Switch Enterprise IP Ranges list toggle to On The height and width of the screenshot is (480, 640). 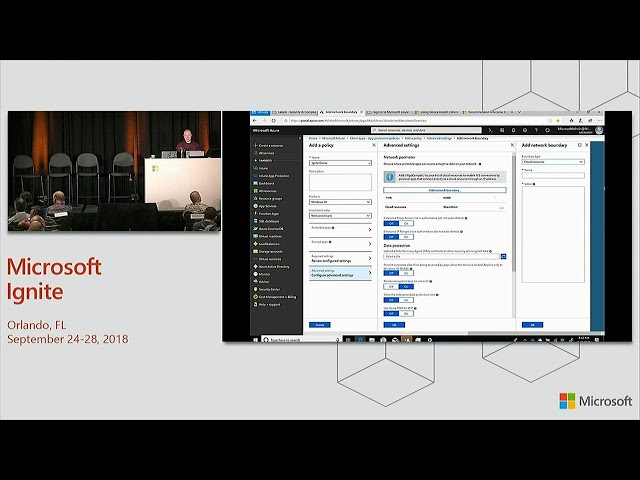tap(406, 237)
